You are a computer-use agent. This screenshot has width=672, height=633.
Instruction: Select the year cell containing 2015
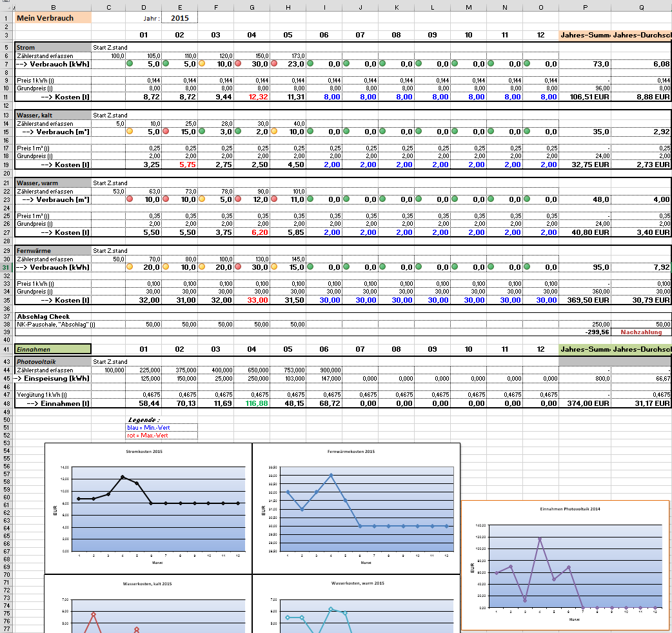coord(180,18)
